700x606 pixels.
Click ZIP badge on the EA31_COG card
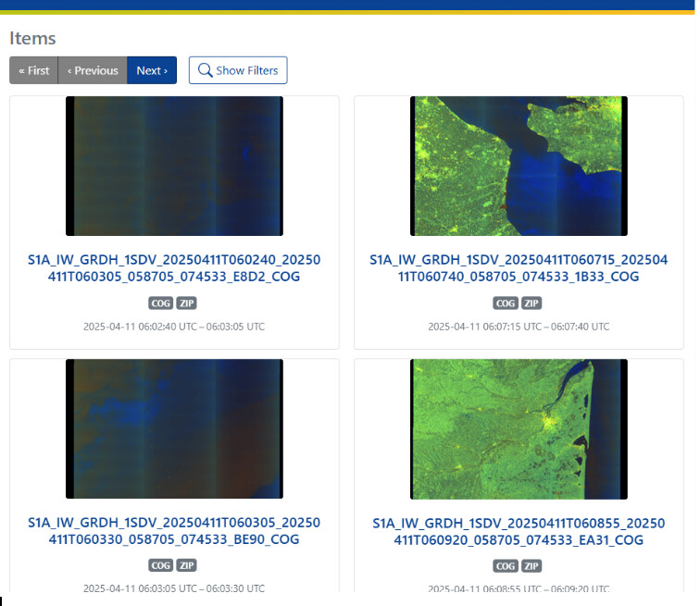pyautogui.click(x=531, y=566)
